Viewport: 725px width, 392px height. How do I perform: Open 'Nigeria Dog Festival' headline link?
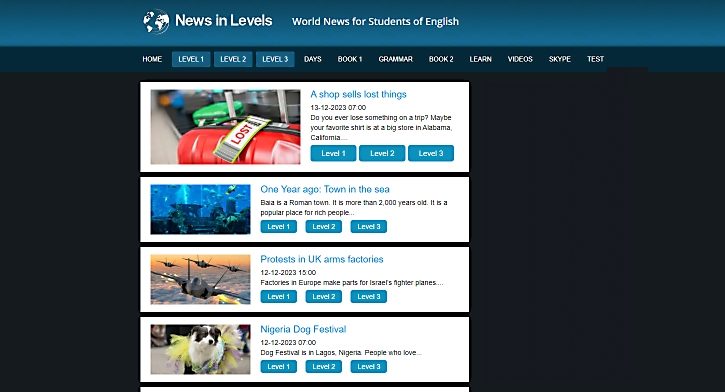tap(303, 329)
